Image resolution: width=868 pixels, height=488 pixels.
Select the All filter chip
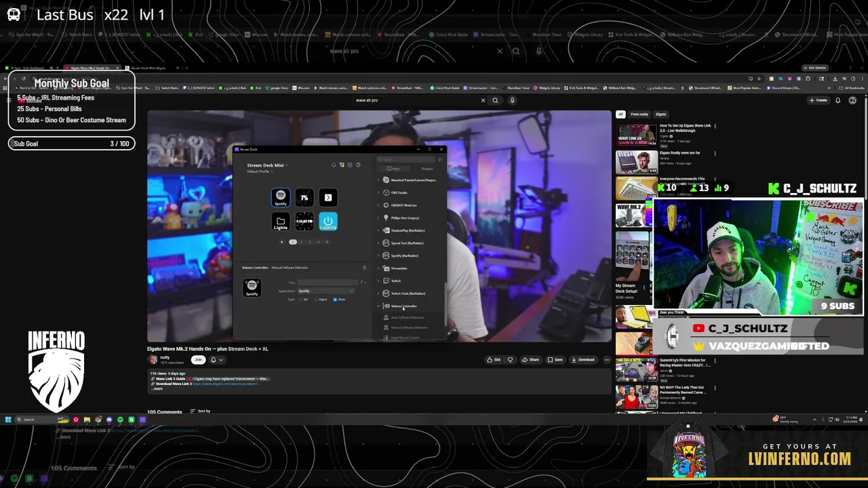(620, 115)
